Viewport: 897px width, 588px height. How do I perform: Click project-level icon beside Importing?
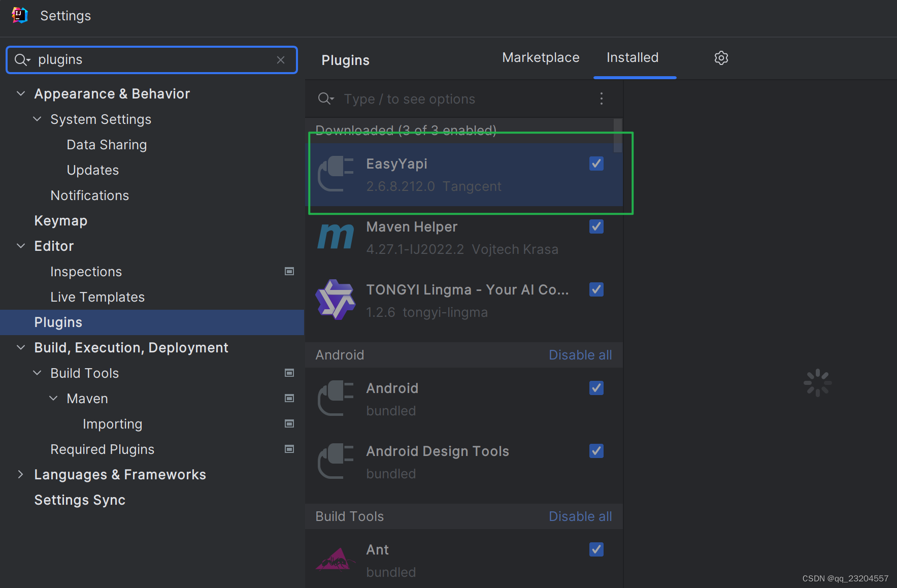[289, 423]
